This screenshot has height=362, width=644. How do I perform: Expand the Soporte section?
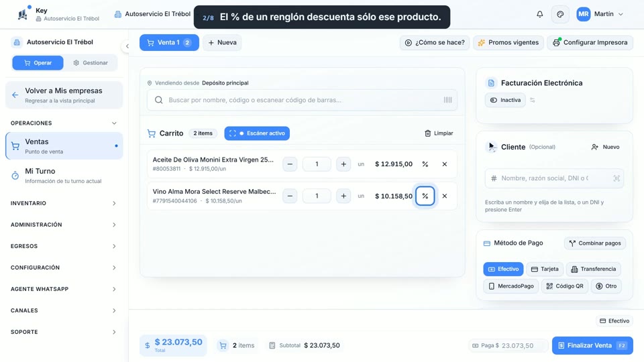(x=64, y=332)
